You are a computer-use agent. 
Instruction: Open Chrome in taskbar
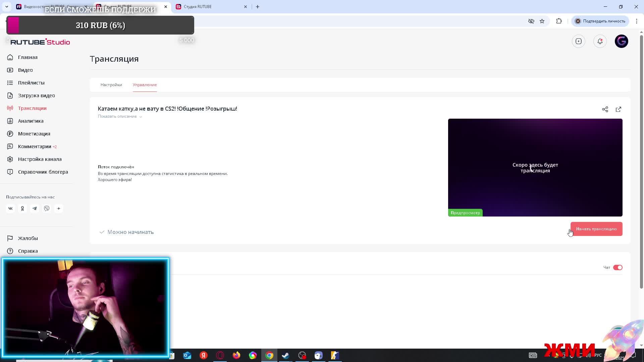point(269,355)
